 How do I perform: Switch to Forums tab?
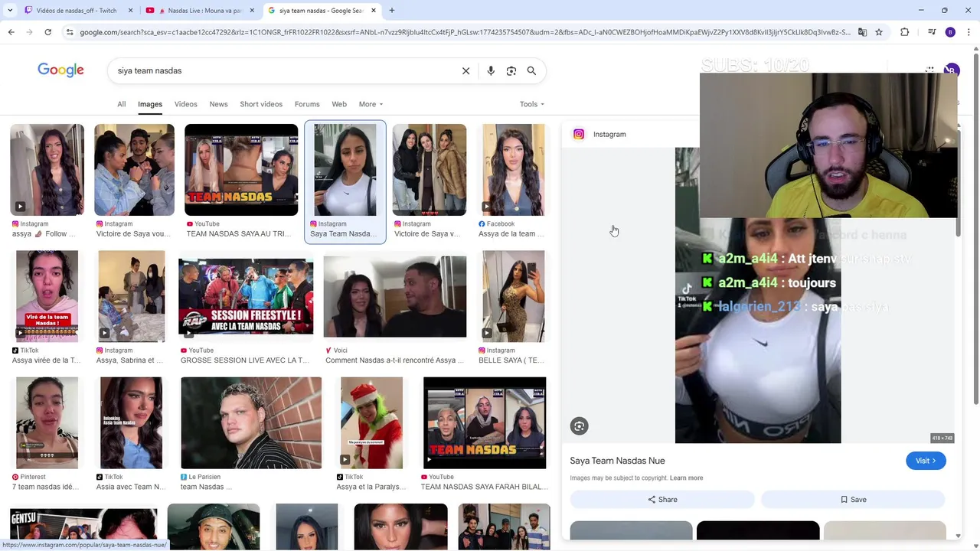click(307, 104)
